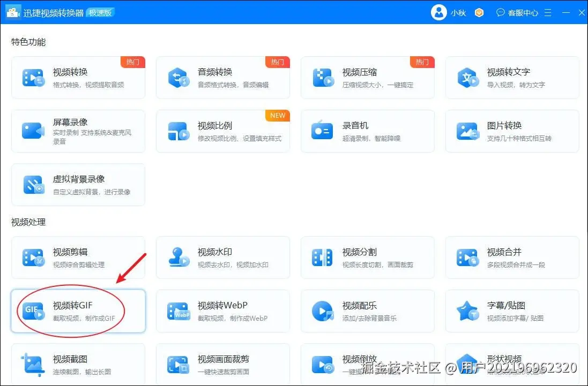Launch the 屏幕录像 screen recorder icon
Image resolution: width=588 pixels, height=386 pixels.
33,131
